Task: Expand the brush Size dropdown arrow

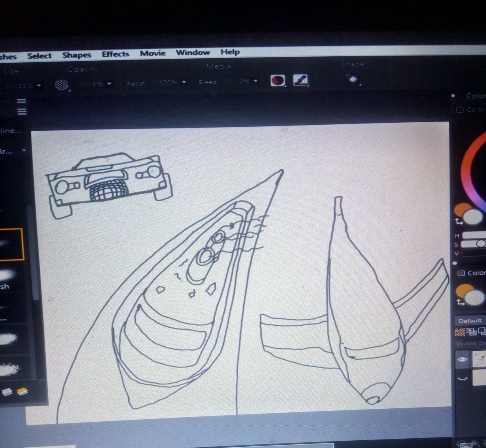Action: coord(39,85)
